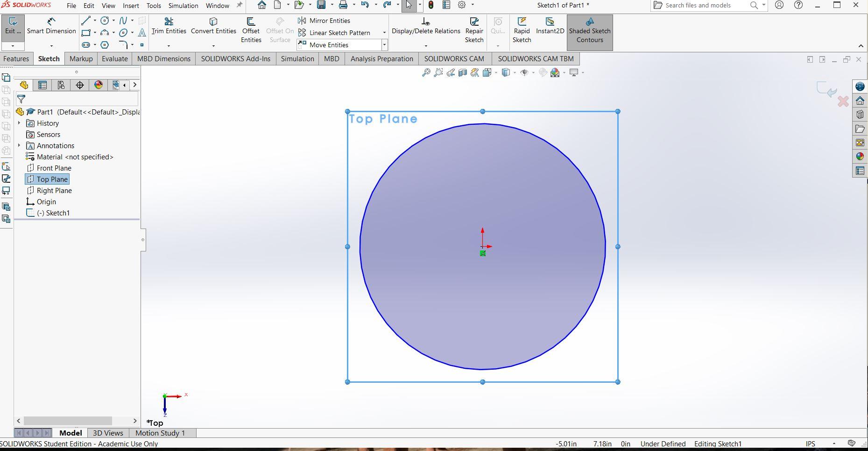Select the Sketch Fillet tool
868x451 pixels.
click(123, 45)
